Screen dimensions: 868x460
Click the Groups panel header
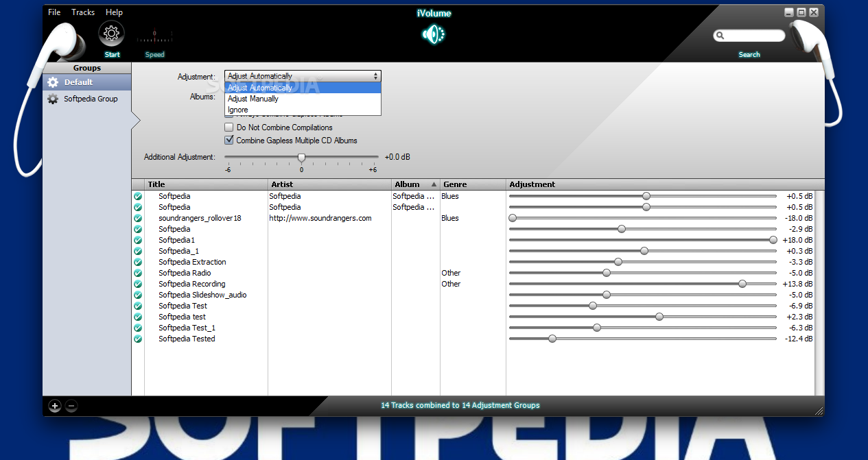(87, 68)
